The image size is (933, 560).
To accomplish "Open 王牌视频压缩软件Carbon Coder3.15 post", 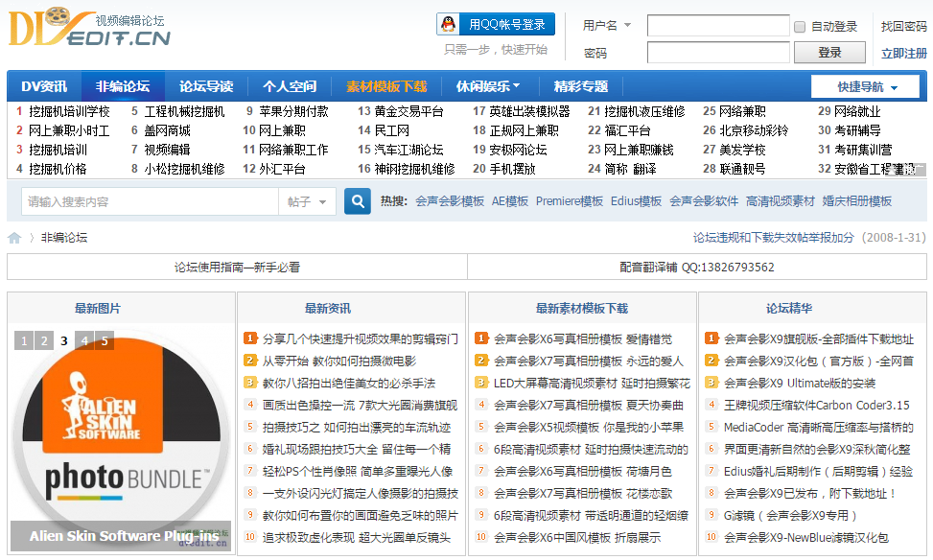I will coord(816,406).
